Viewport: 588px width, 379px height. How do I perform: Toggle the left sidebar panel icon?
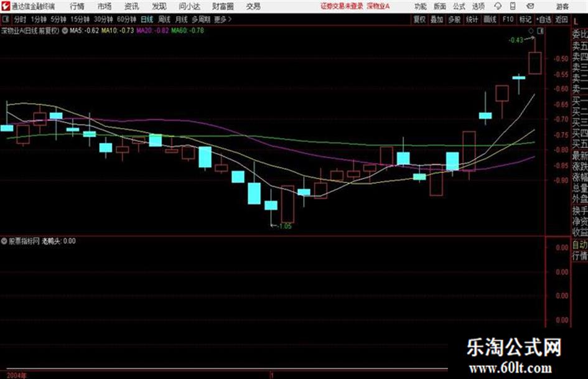click(x=6, y=19)
